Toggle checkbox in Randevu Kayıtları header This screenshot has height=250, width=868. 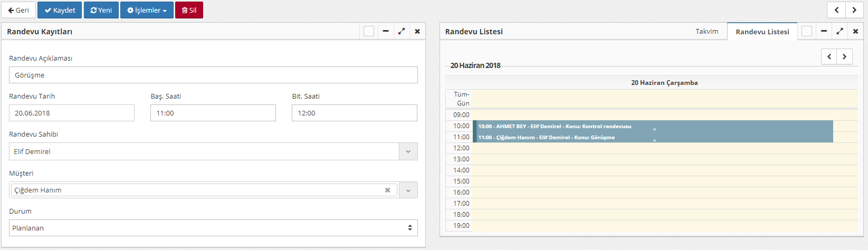pos(369,32)
